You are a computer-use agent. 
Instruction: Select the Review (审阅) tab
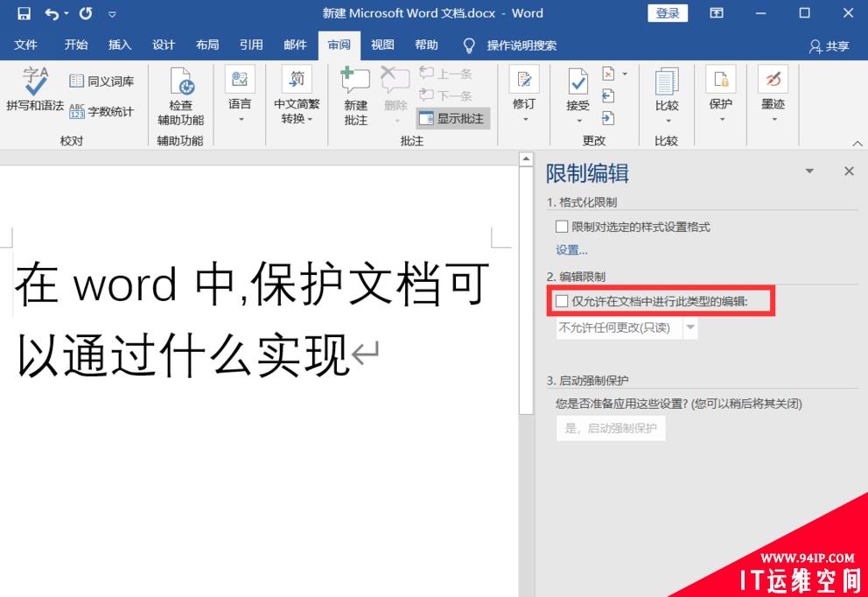[339, 45]
